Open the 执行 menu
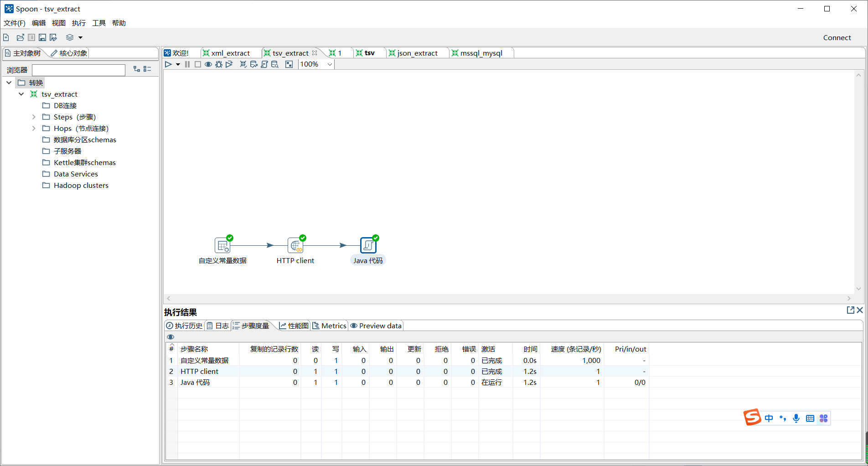The width and height of the screenshot is (868, 466). tap(79, 23)
